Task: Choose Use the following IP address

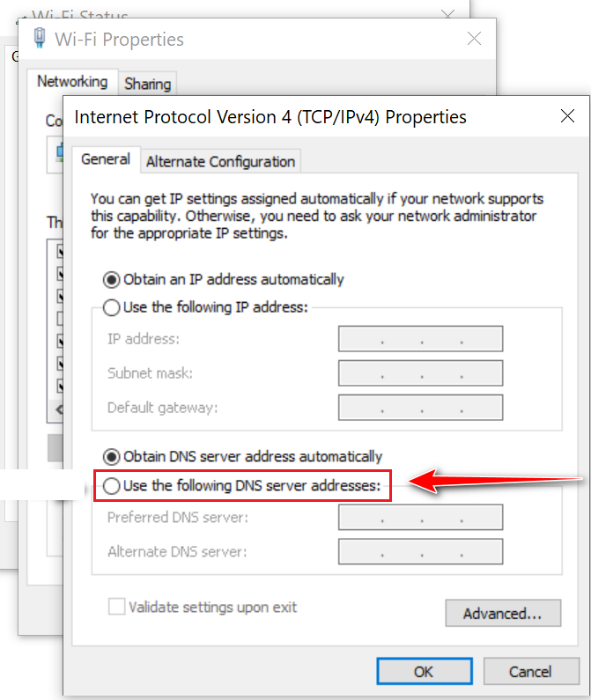Action: pyautogui.click(x=112, y=308)
